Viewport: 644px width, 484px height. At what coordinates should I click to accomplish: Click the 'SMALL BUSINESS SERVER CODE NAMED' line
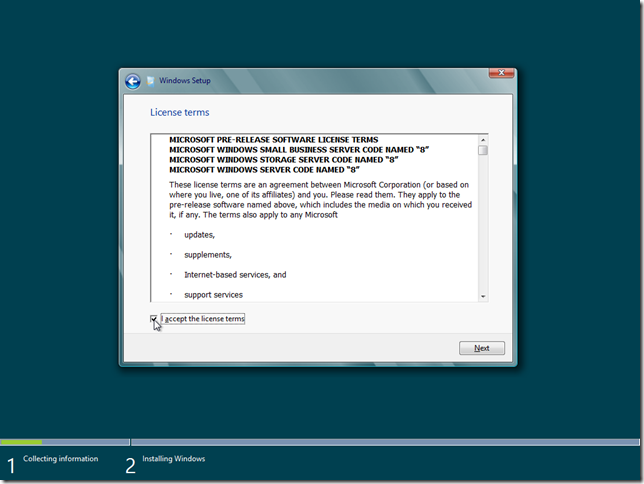pyautogui.click(x=299, y=150)
